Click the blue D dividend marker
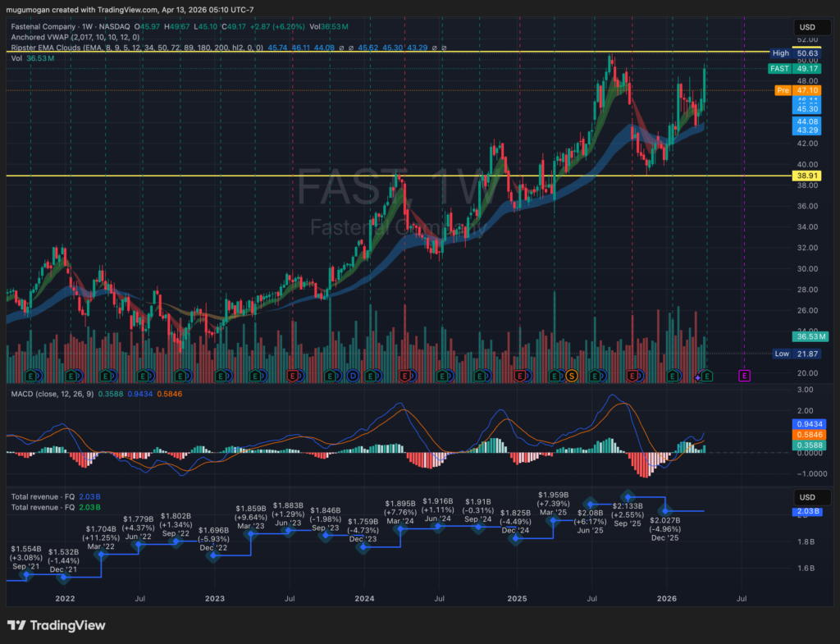The image size is (840, 644). pyautogui.click(x=353, y=376)
